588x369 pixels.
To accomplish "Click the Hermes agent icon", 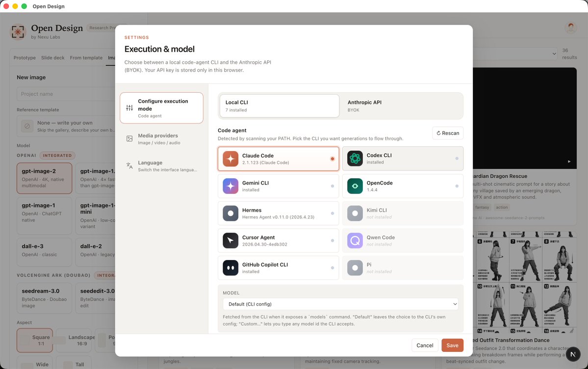I will (x=230, y=213).
